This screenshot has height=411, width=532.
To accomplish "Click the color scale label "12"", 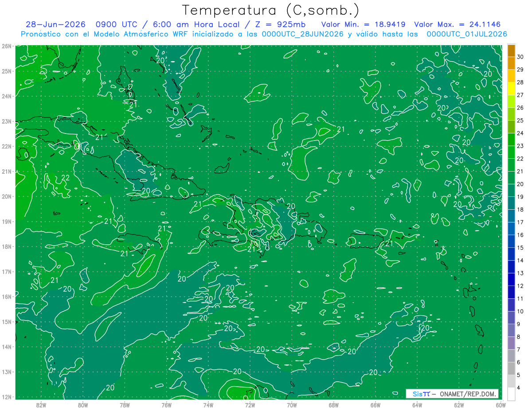I will (520, 286).
